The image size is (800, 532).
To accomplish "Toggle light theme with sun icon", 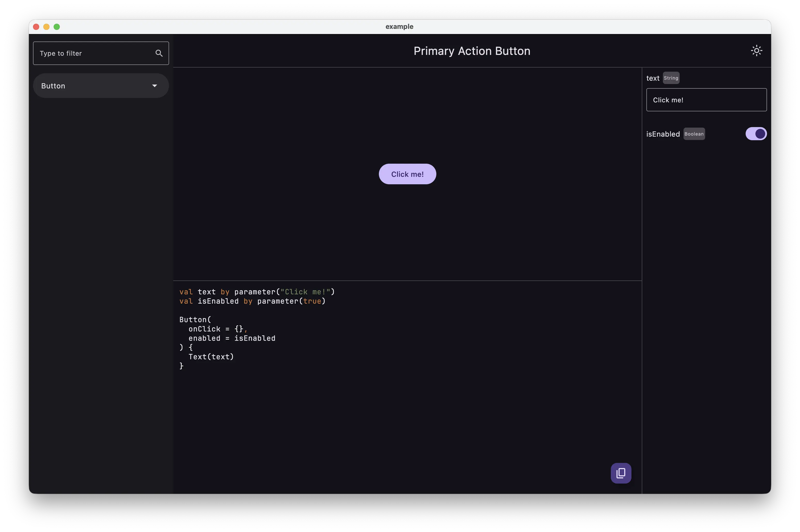I will (756, 51).
